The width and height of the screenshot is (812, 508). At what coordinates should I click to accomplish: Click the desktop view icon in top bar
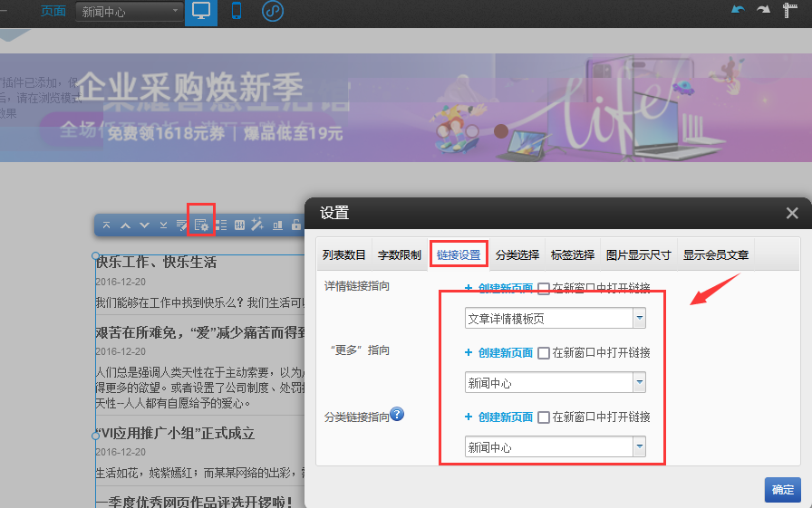(201, 12)
